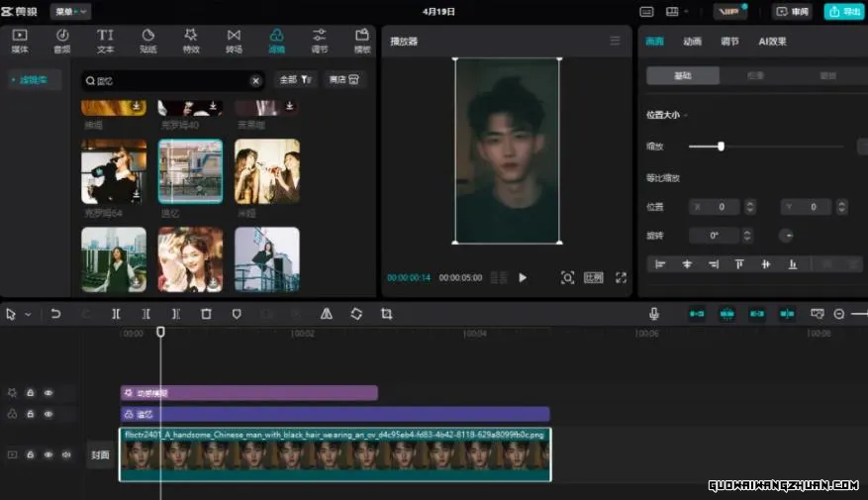Viewport: 868px width, 500px height.
Task: Open the 转场 (Transitions) tab
Action: [x=235, y=41]
